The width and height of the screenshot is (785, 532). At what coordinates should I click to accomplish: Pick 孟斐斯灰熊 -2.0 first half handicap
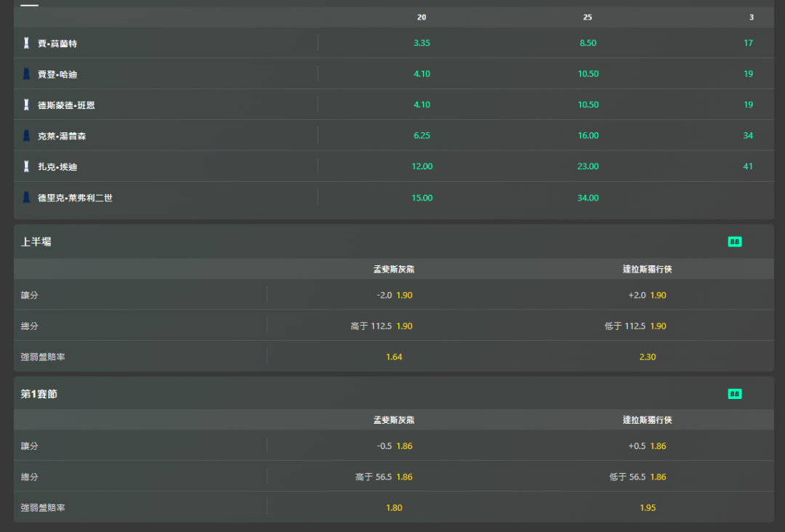pos(394,295)
